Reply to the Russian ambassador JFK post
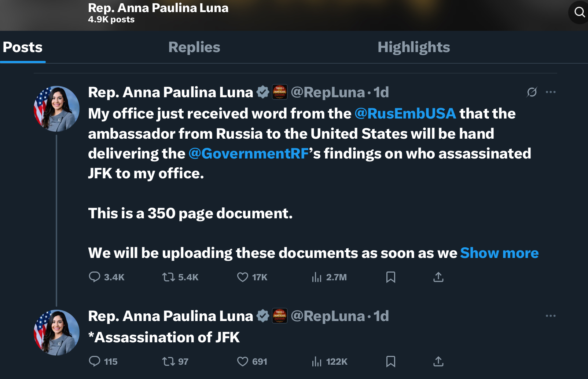 point(95,277)
